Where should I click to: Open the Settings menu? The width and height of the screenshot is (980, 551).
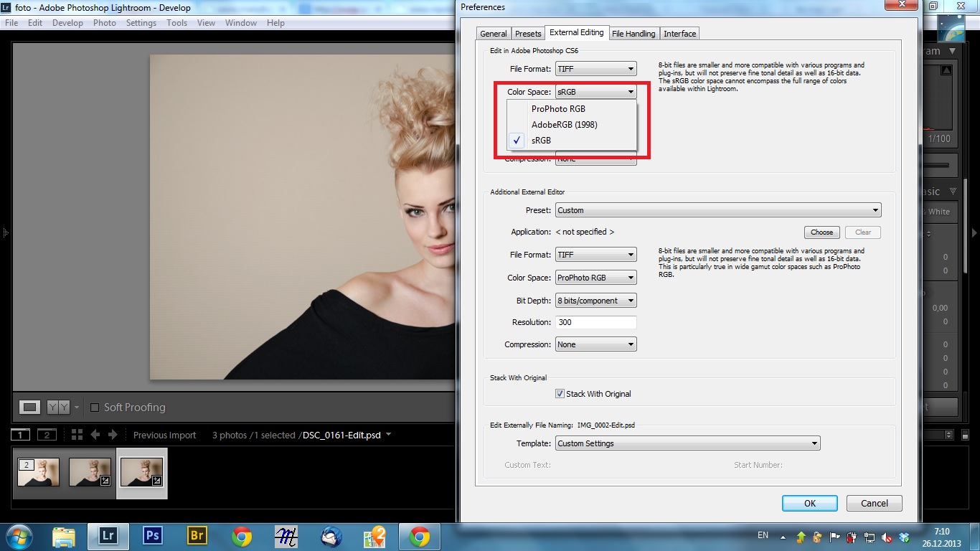(x=141, y=23)
